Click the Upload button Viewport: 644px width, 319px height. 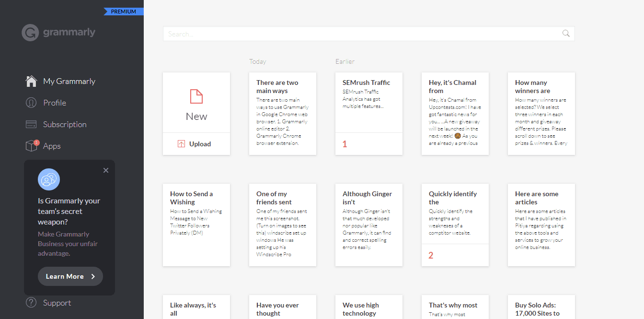(196, 144)
